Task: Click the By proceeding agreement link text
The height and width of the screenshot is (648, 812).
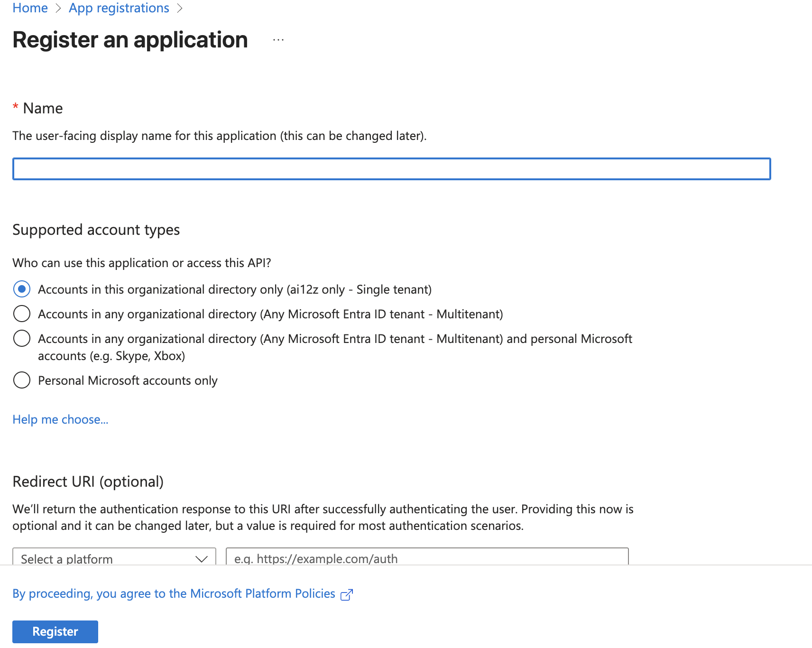Action: click(95, 593)
